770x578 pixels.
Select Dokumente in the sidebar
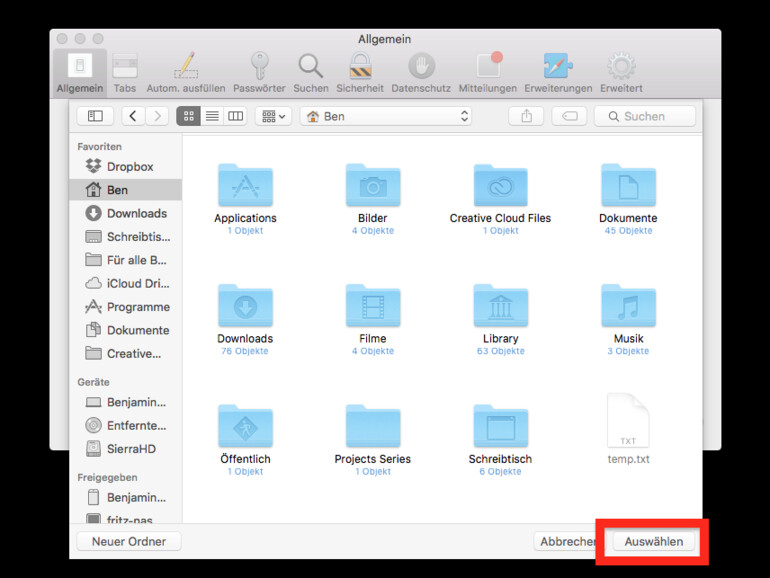click(x=126, y=330)
